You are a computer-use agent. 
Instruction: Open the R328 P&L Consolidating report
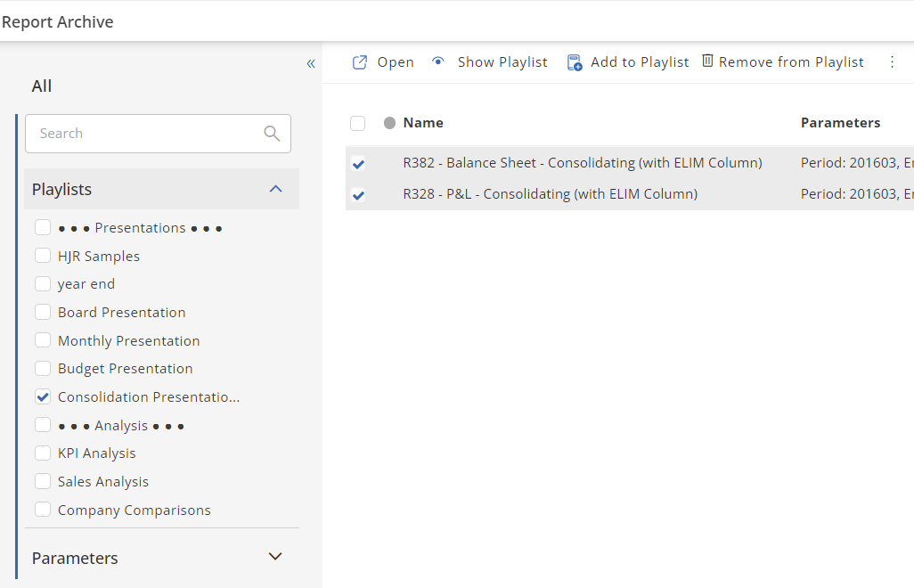(550, 194)
